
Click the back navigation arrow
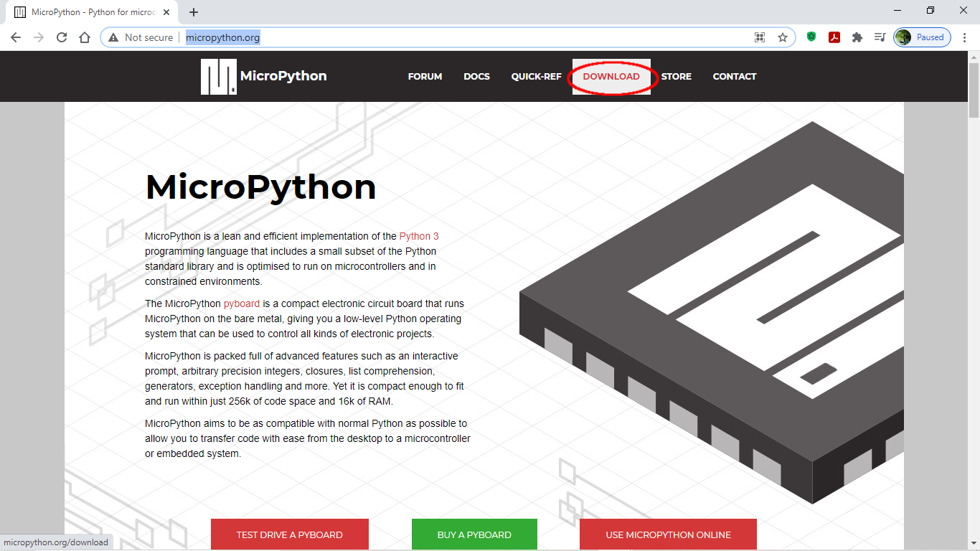[15, 37]
